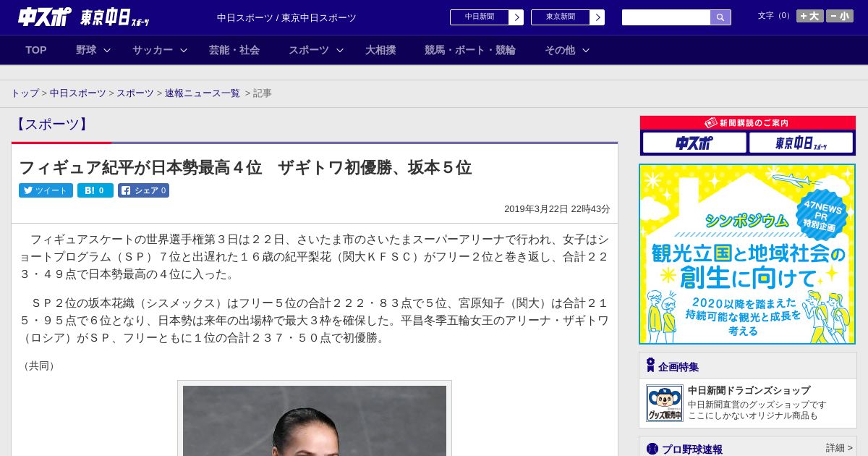Click 中日スポーツ breadcrumb link
This screenshot has width=868, height=456.
[x=78, y=93]
